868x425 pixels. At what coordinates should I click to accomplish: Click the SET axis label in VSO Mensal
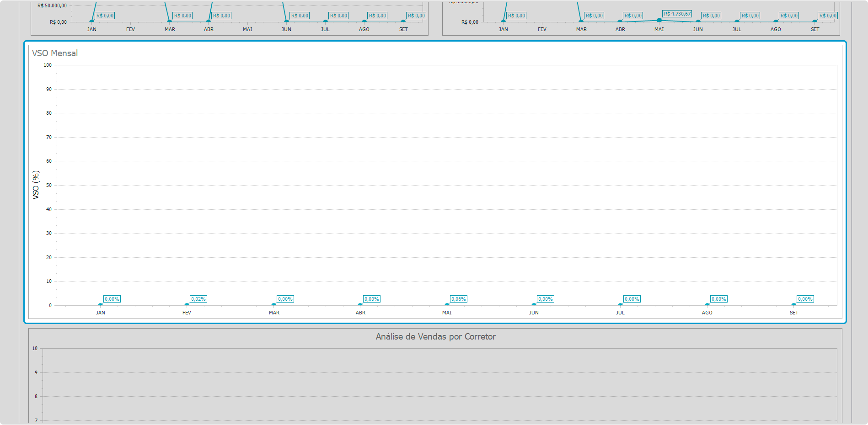(794, 313)
